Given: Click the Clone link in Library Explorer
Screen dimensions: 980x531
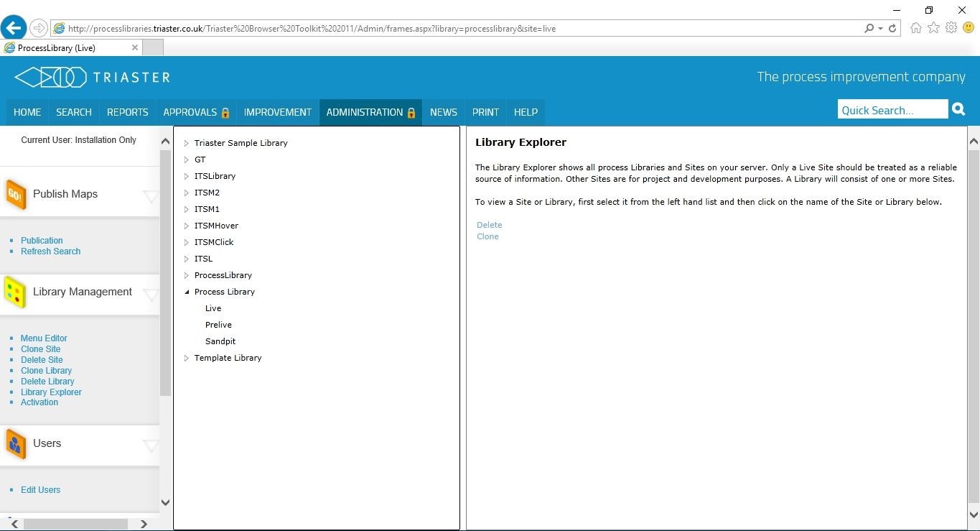Looking at the screenshot, I should pos(487,236).
